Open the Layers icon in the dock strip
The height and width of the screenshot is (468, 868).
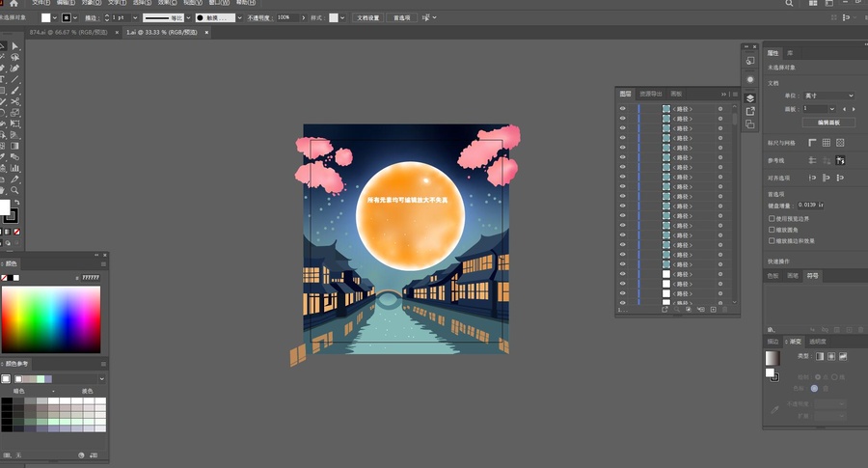click(750, 98)
